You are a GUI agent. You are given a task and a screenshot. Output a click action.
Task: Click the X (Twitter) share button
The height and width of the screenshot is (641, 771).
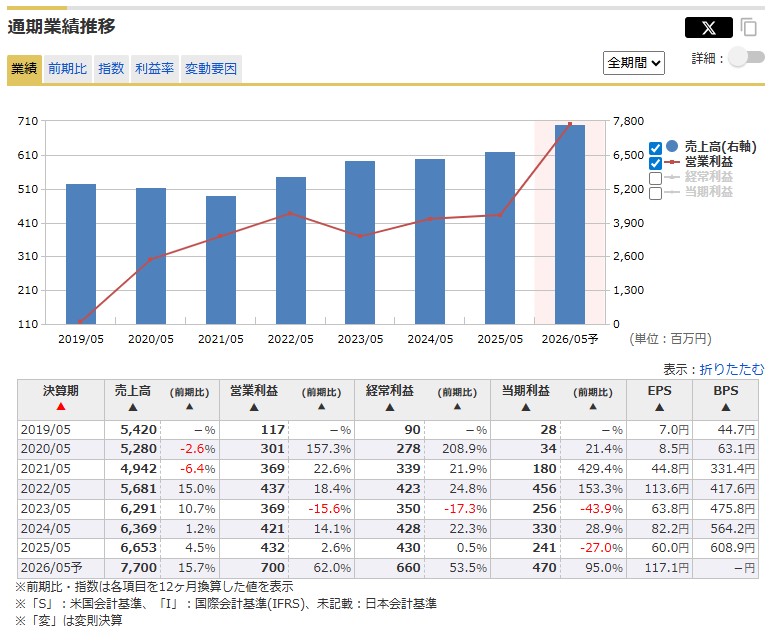[x=708, y=28]
